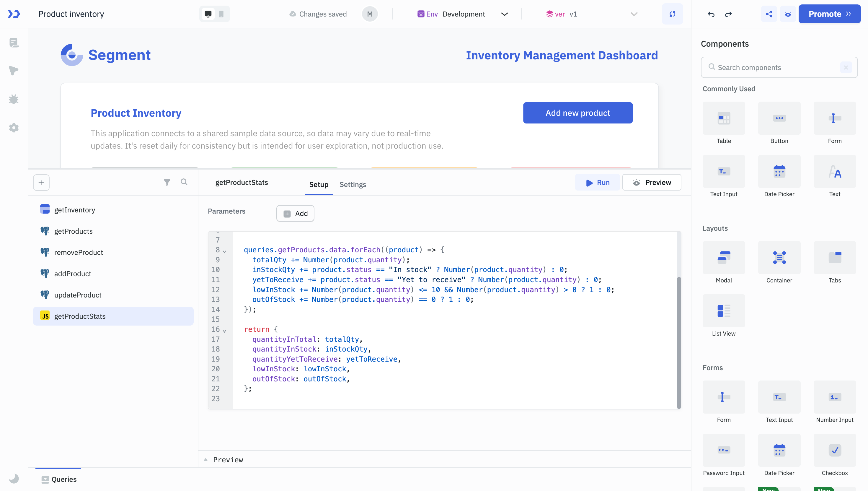Switch to the Settings tab of getProductStats
Viewport: 868px width, 491px height.
click(353, 184)
